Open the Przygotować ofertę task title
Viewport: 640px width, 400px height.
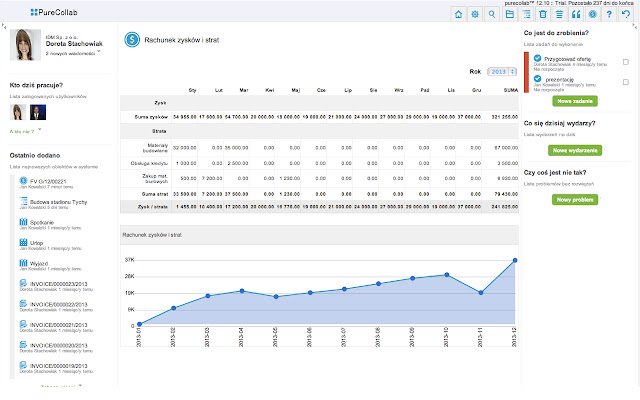pos(567,59)
